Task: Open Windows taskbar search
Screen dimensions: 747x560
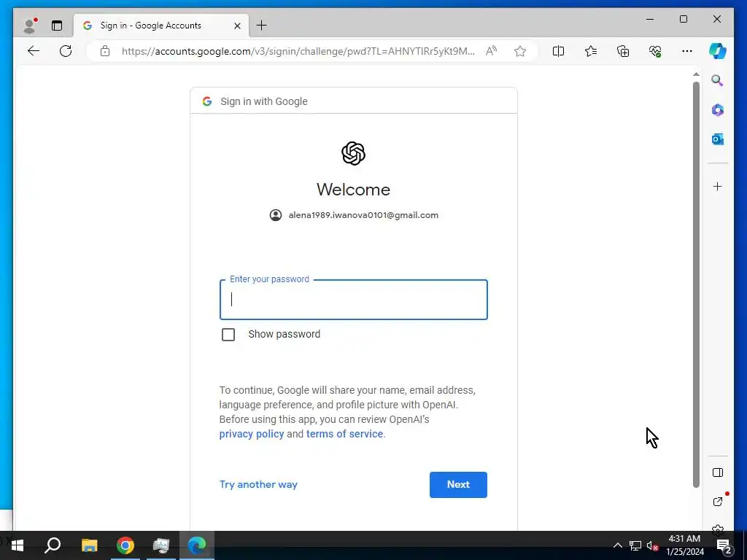Action: (53, 545)
